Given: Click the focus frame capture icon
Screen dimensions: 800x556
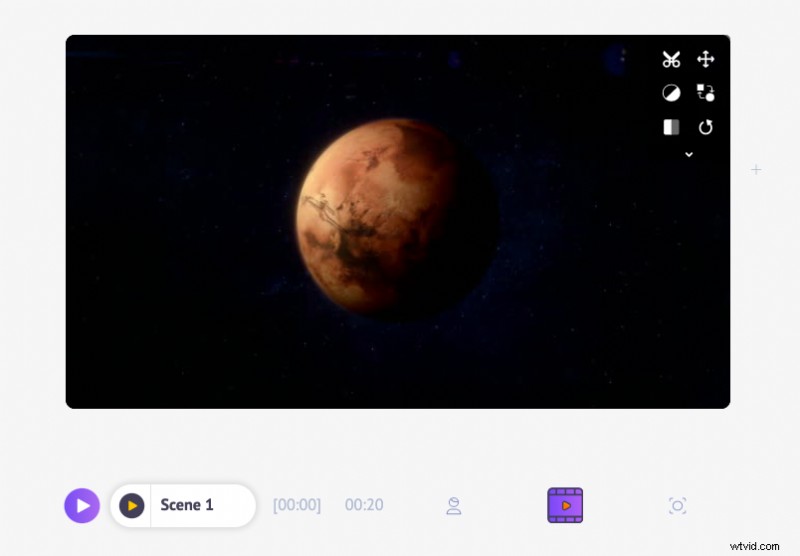Looking at the screenshot, I should (x=678, y=506).
